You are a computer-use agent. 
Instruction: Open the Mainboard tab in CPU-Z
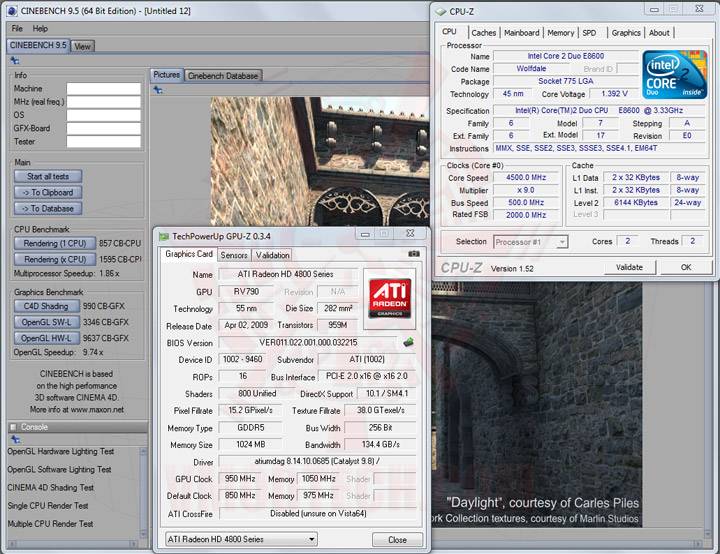pyautogui.click(x=522, y=33)
